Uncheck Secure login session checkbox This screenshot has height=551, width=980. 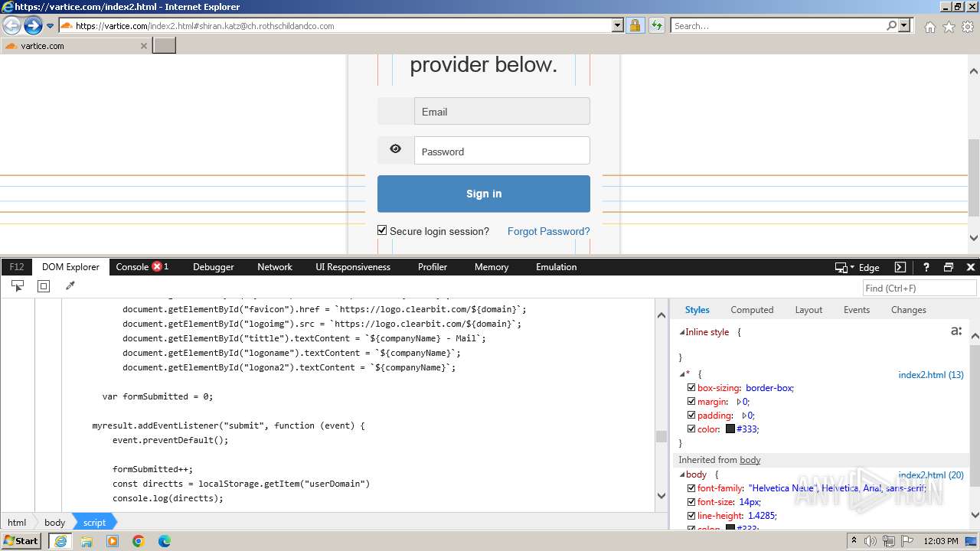[x=382, y=230]
